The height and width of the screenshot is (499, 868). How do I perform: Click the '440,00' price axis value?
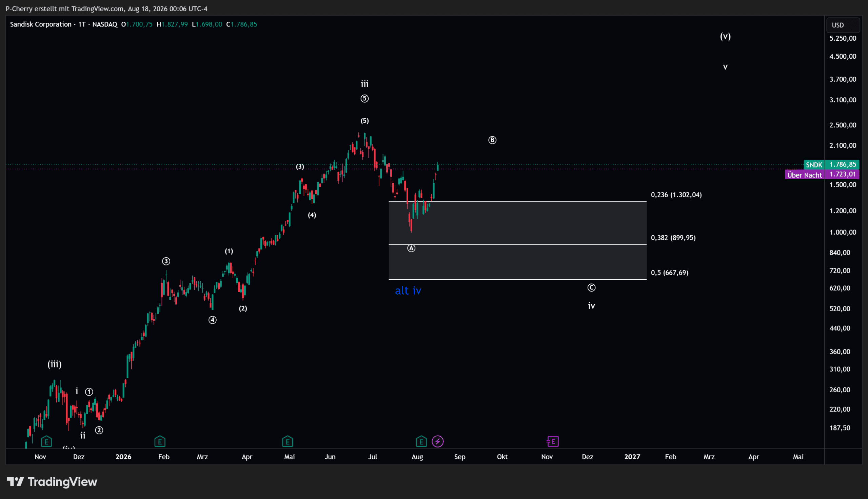click(x=840, y=328)
